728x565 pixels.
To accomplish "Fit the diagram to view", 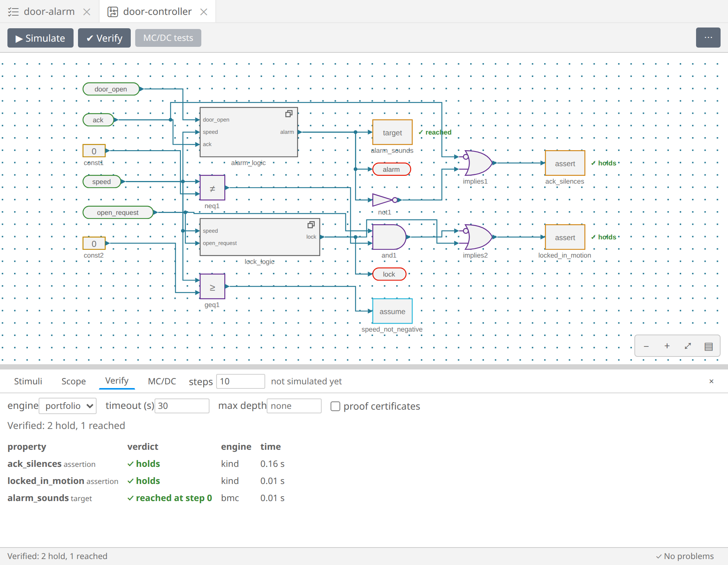I will (x=688, y=346).
